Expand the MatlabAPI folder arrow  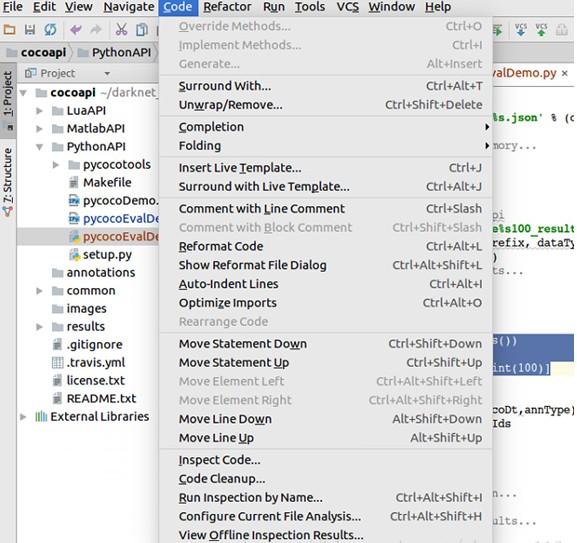coord(39,129)
